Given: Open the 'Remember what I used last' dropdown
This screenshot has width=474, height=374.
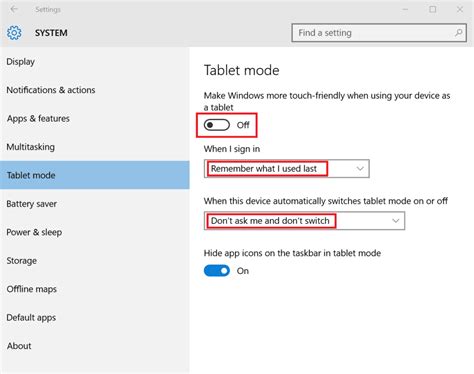Looking at the screenshot, I should (x=287, y=169).
